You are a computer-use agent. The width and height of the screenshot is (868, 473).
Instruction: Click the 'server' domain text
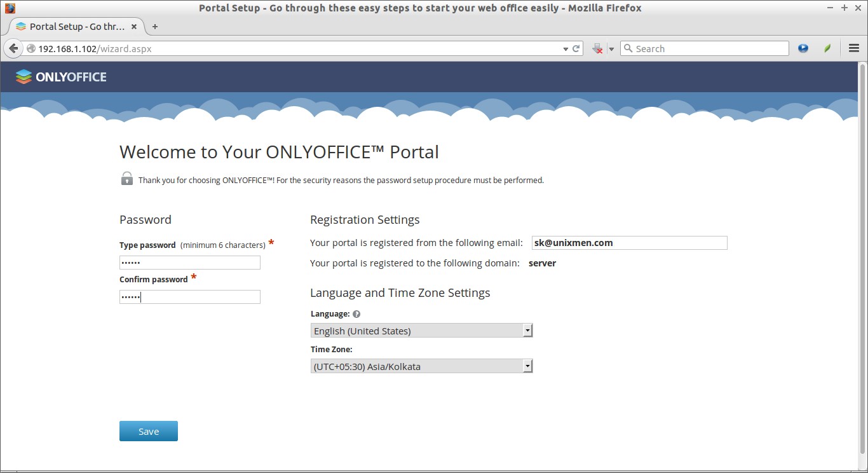[x=542, y=263]
